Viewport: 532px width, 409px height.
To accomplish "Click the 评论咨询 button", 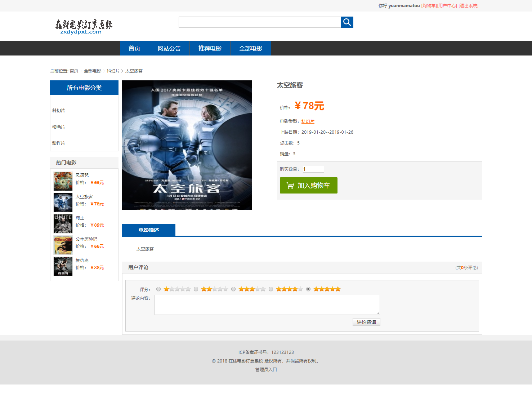I will point(366,322).
